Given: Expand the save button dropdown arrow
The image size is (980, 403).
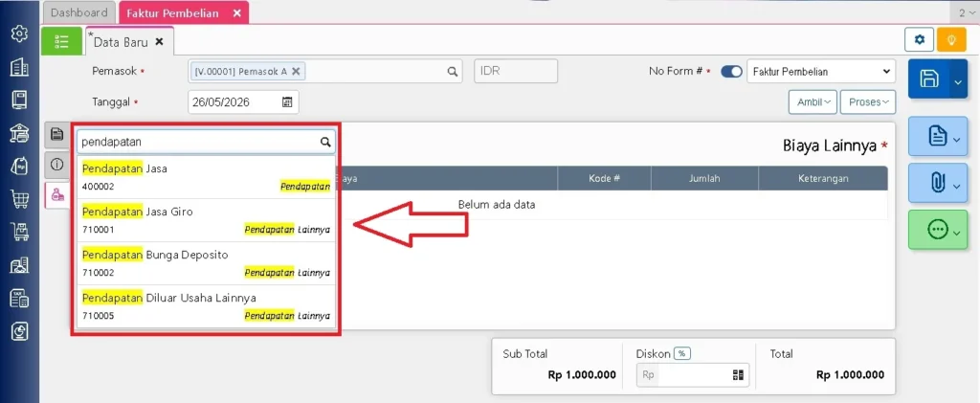Looking at the screenshot, I should click(x=959, y=80).
